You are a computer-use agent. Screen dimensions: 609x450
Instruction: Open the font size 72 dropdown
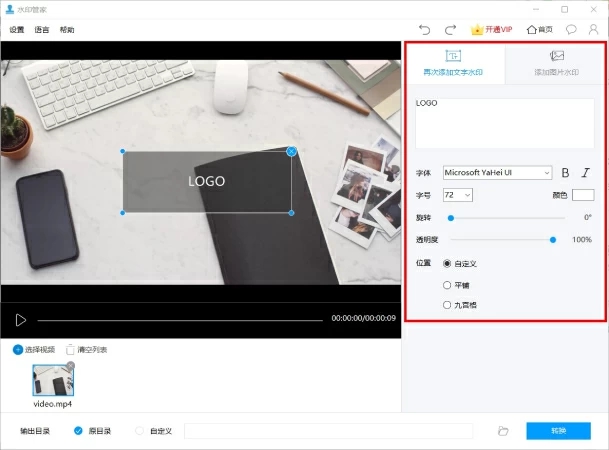coord(457,194)
